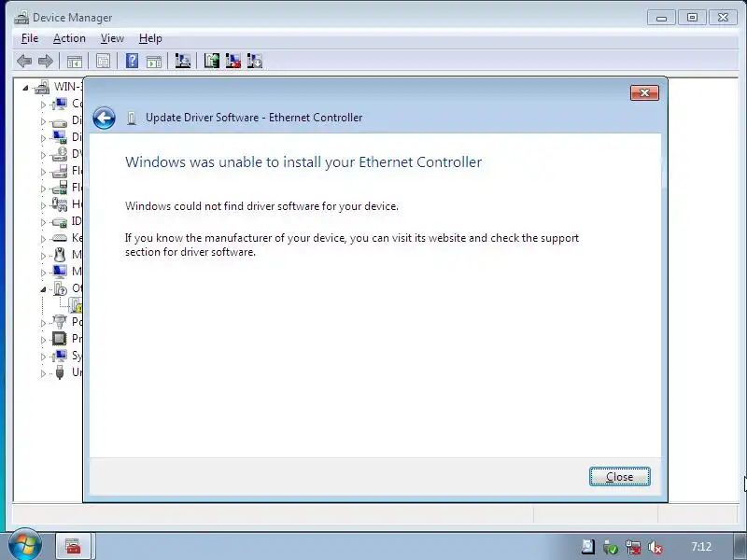Collapse the Other devices node
The image size is (747, 560).
(x=43, y=289)
